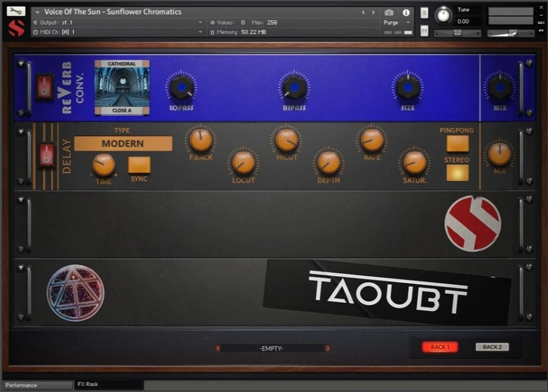Open the third rack slot effect menu triangle
This screenshot has width=548, height=392.
pos(21,200)
